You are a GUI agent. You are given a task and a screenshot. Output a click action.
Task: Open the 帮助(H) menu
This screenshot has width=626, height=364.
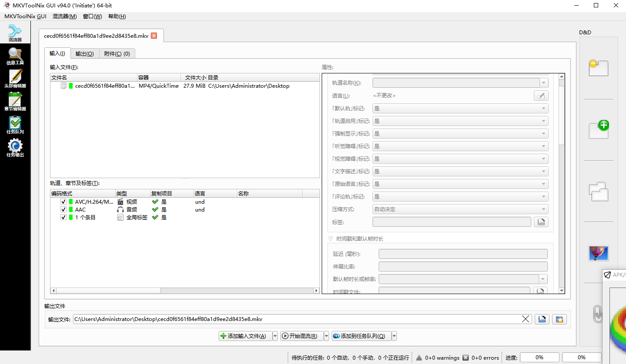pos(117,17)
